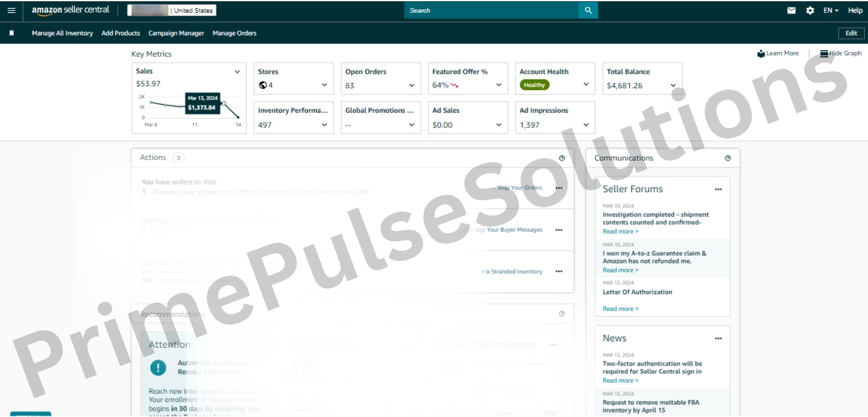Viewport: 868px width, 417px height.
Task: Click the Search input field
Action: tap(492, 10)
